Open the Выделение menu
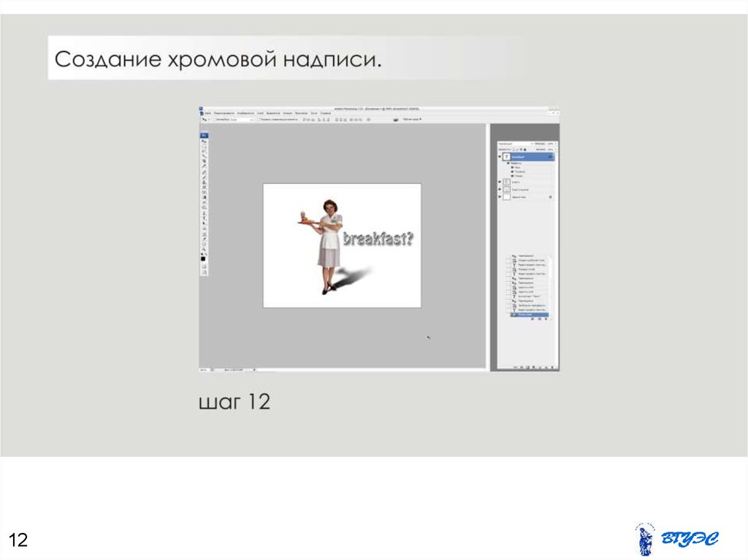This screenshot has height=560, width=748. 273,113
